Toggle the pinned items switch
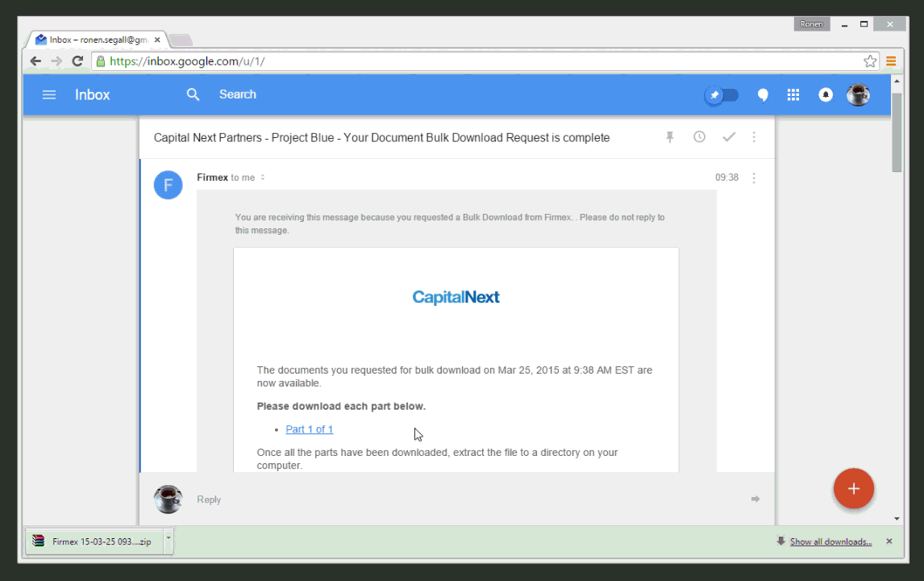924x581 pixels. click(x=722, y=95)
